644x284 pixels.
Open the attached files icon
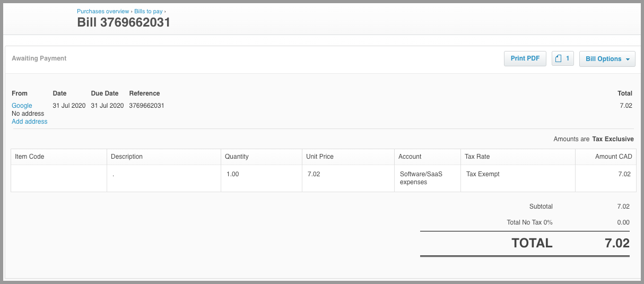tap(563, 58)
